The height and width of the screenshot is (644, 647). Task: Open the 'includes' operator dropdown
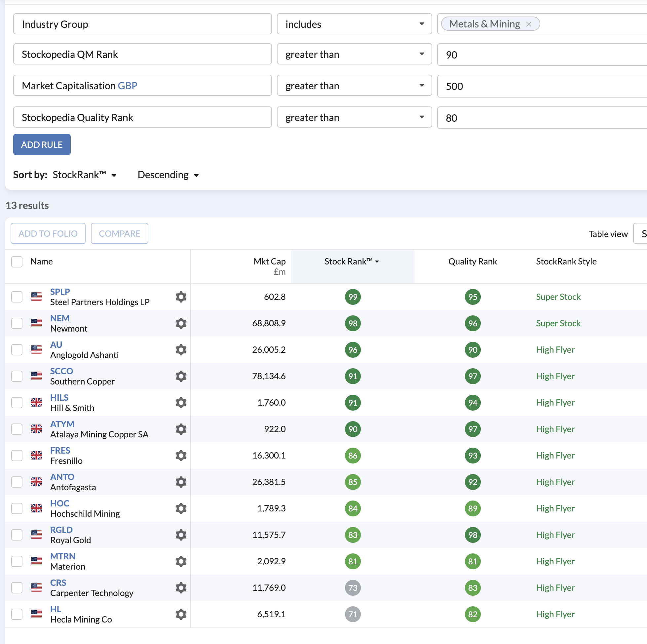click(x=354, y=24)
